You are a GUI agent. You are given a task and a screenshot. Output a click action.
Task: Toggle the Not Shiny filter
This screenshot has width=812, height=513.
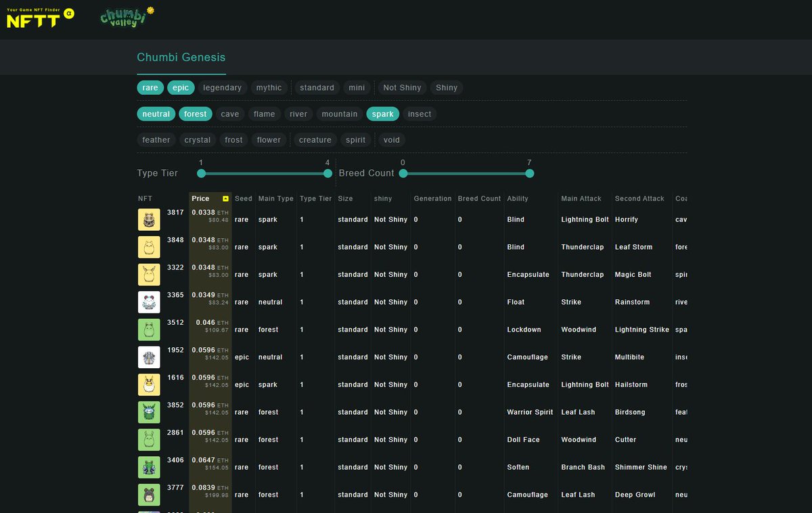[x=402, y=87]
